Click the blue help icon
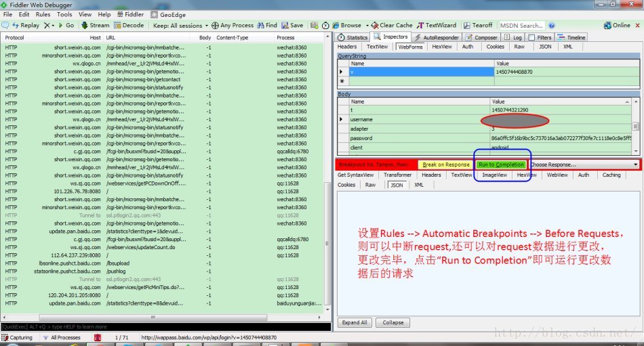This screenshot has width=644, height=346. tap(552, 26)
